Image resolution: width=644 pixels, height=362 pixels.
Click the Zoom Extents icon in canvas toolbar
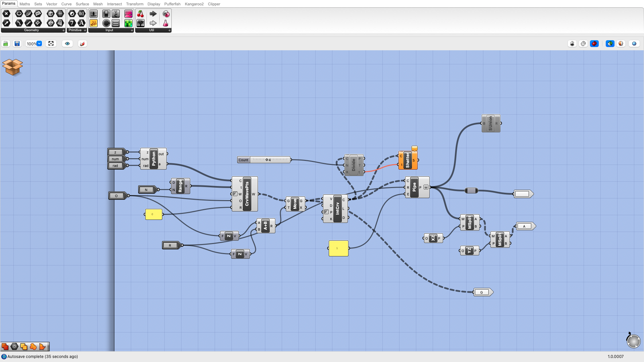tap(51, 44)
